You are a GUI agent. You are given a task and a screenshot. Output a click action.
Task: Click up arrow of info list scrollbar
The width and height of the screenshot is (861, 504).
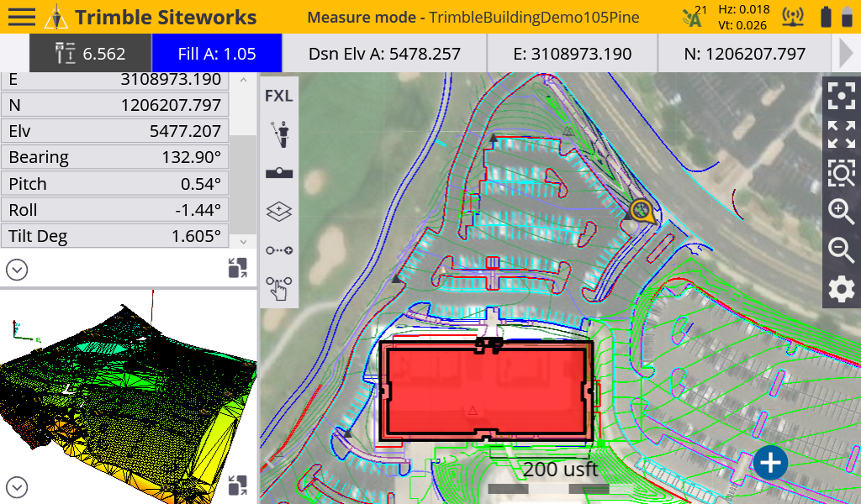(243, 80)
